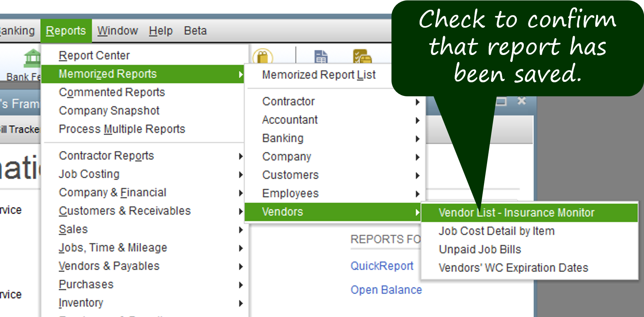
Task: Close the background window with X icon
Action: pos(521,101)
